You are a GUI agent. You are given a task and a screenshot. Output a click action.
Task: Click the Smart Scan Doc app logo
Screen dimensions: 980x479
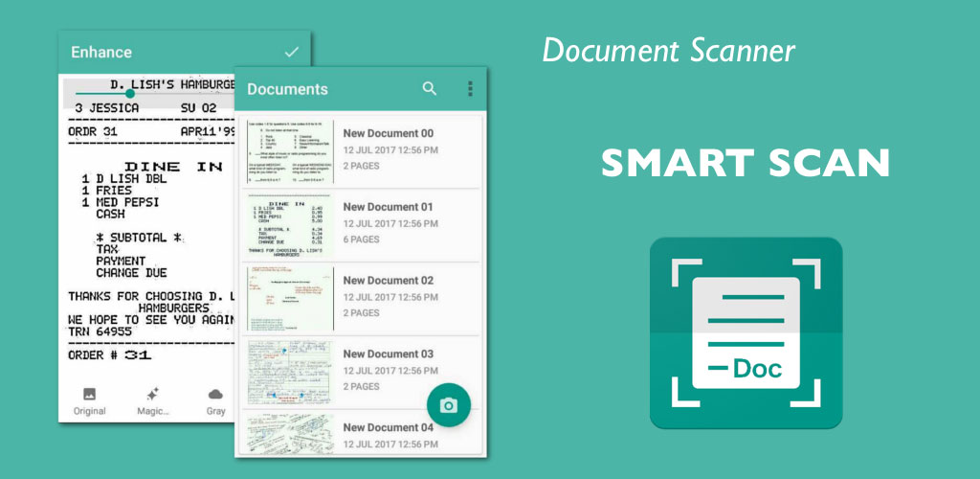pos(746,332)
